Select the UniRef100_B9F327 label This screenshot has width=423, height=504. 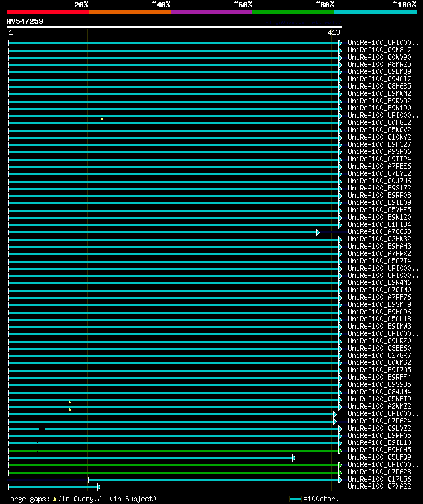379,144
